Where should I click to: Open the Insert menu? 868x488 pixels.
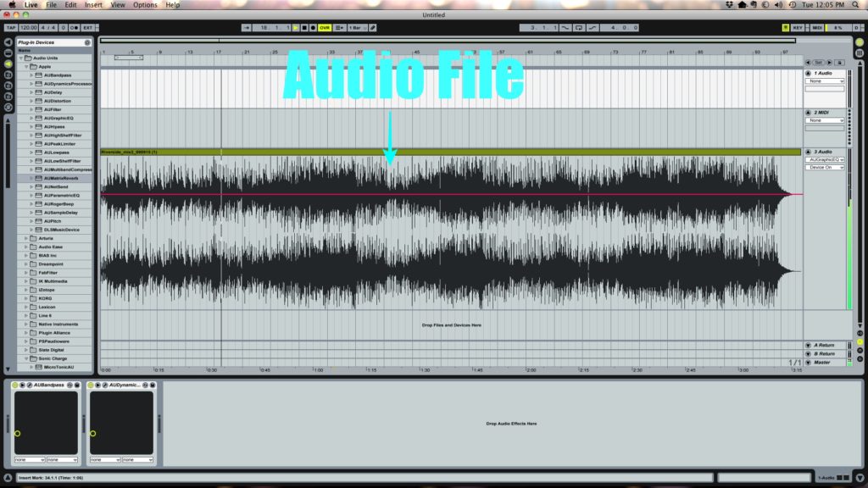[x=93, y=4]
